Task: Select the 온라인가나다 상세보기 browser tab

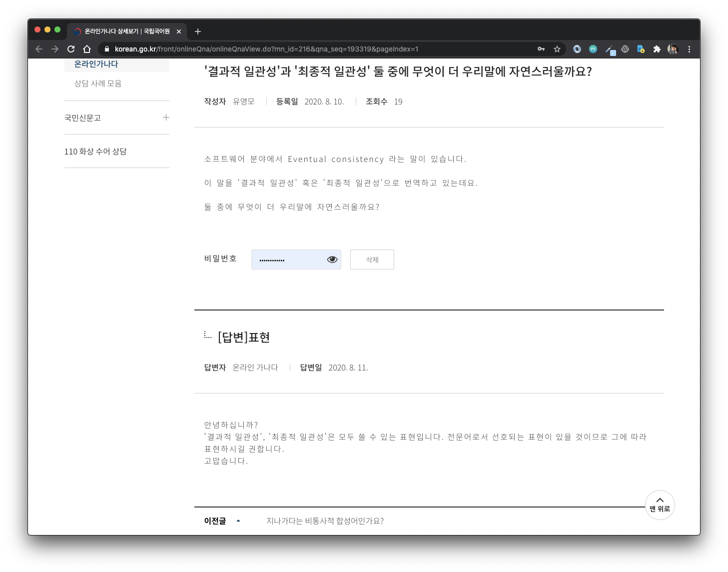Action: coord(127,31)
